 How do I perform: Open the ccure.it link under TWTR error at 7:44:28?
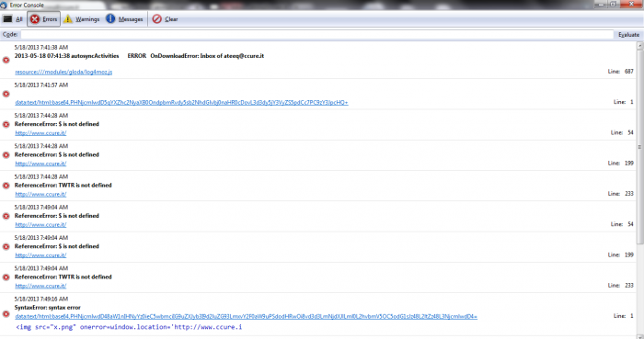coord(40,194)
